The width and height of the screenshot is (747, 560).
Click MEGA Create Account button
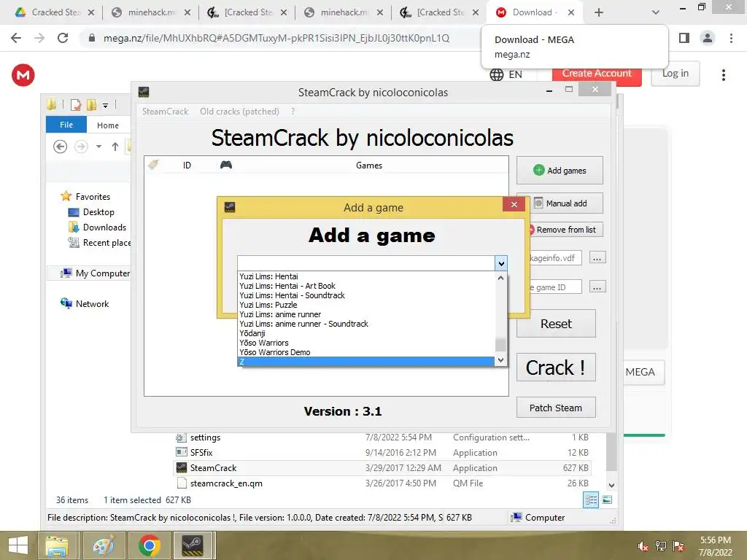(x=597, y=74)
